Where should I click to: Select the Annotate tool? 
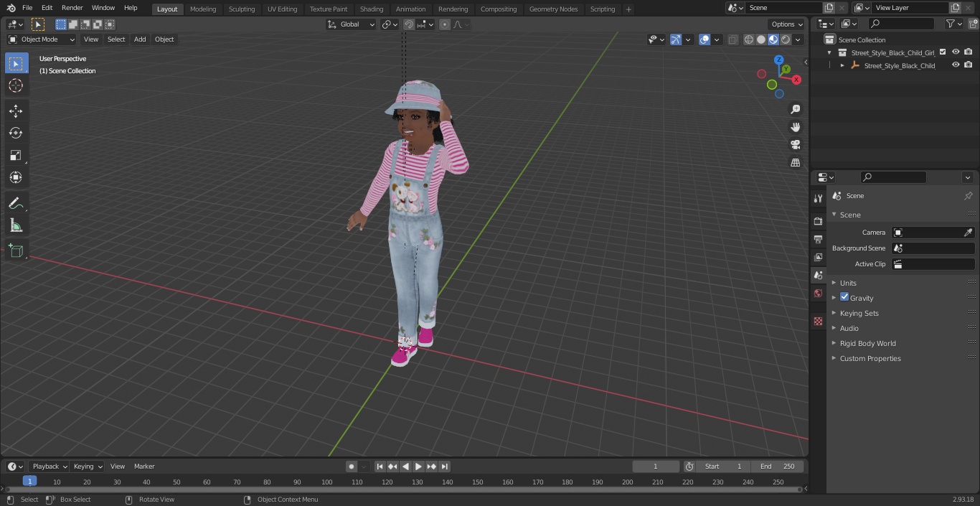(x=16, y=204)
